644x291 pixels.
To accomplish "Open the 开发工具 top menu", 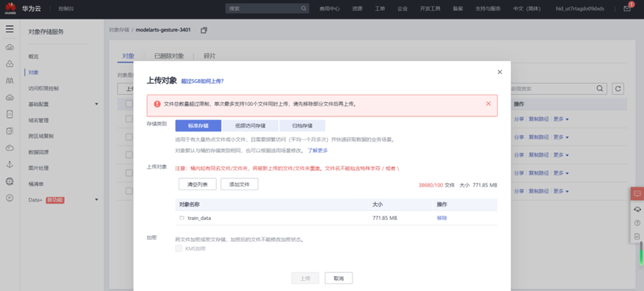I will point(429,9).
